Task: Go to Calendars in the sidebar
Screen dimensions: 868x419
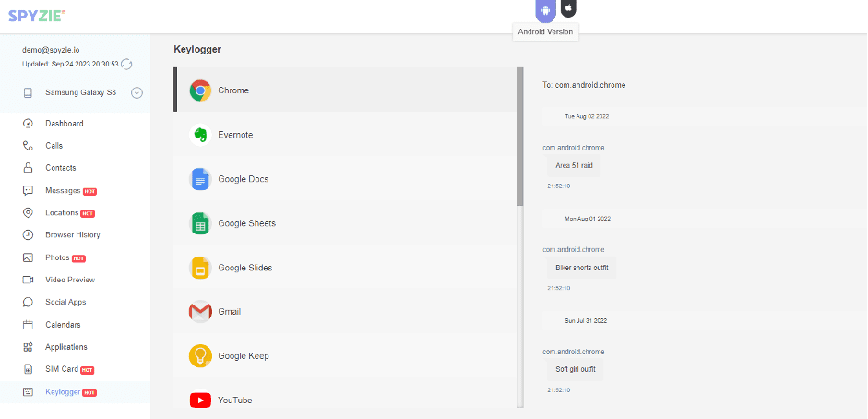Action: coord(63,324)
